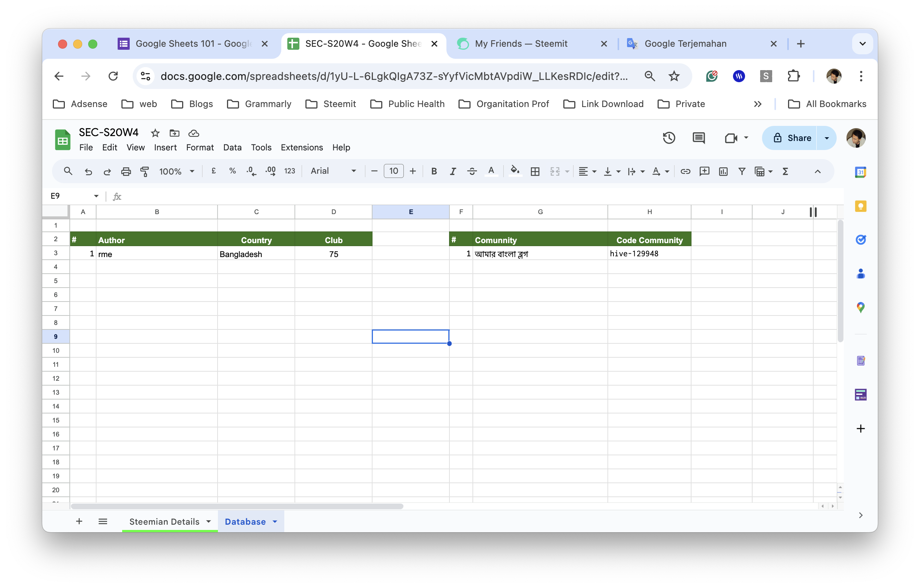Open the Database sheet tab dropdown arrow
Image resolution: width=920 pixels, height=588 pixels.
[275, 522]
